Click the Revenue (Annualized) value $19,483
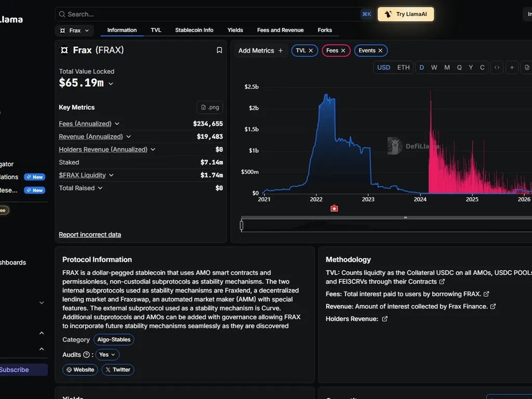Screen dimensions: 532x399 210,137
